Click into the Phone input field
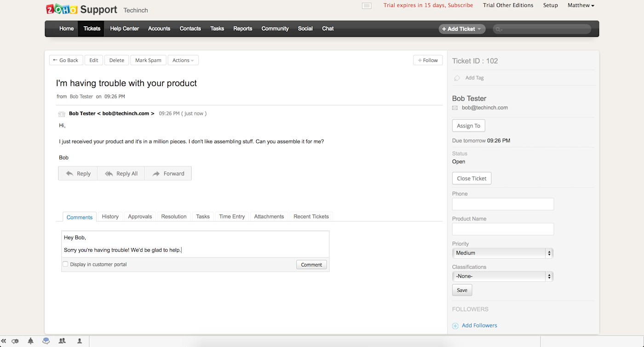 tap(503, 204)
